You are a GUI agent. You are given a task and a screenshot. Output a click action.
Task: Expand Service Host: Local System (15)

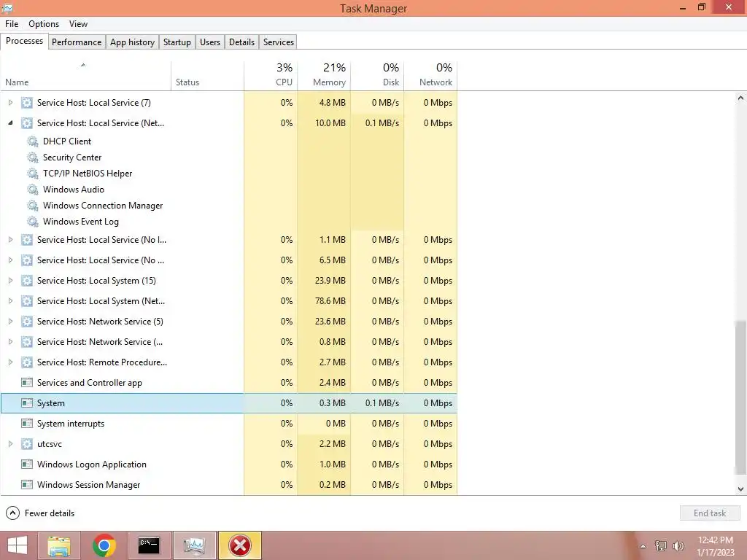pyautogui.click(x=10, y=281)
